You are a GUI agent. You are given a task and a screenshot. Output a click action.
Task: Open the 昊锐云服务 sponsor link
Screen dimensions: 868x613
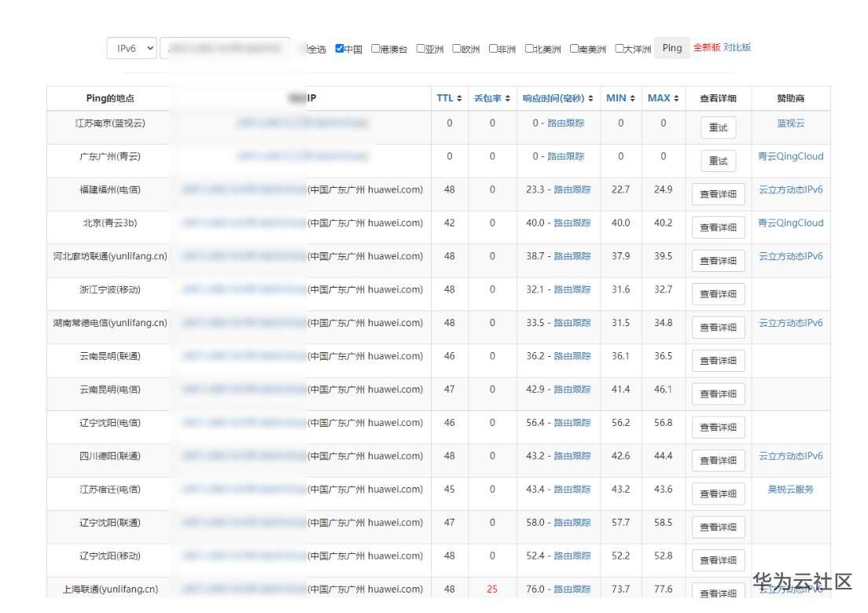coord(790,489)
